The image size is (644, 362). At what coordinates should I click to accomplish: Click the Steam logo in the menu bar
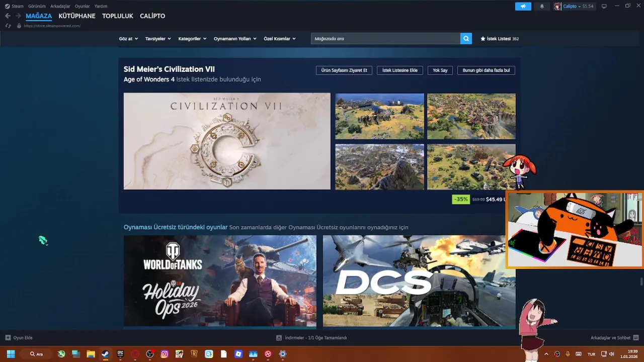pos(8,6)
